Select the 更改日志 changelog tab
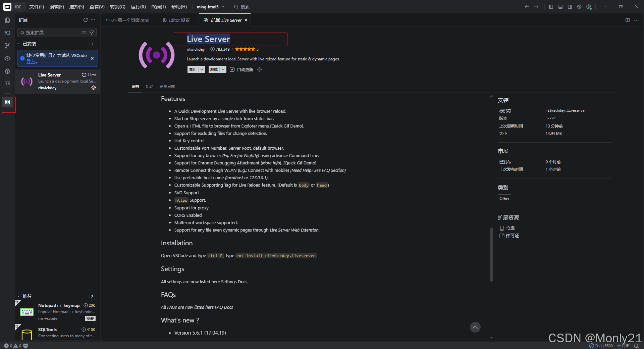Viewport: 644px width, 349px height. pyautogui.click(x=167, y=87)
